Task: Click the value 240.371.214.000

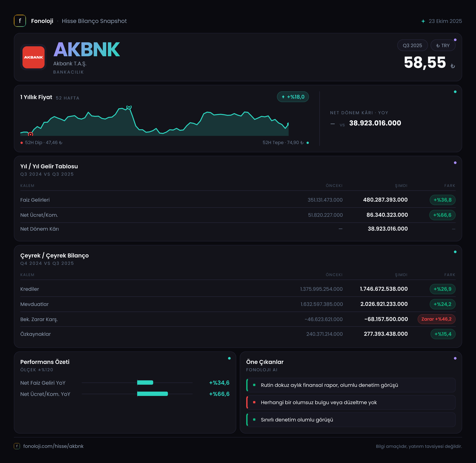Action: pyautogui.click(x=325, y=334)
